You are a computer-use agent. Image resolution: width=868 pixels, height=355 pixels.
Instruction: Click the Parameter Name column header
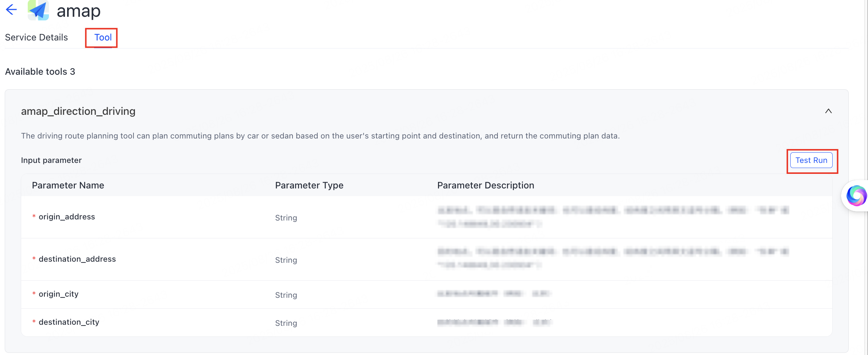point(68,186)
